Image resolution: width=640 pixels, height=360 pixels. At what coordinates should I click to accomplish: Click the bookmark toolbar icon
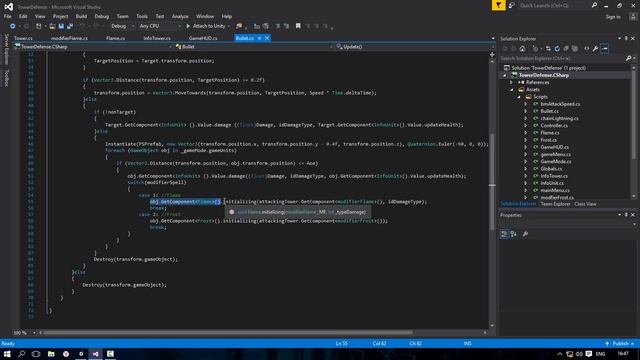point(298,26)
